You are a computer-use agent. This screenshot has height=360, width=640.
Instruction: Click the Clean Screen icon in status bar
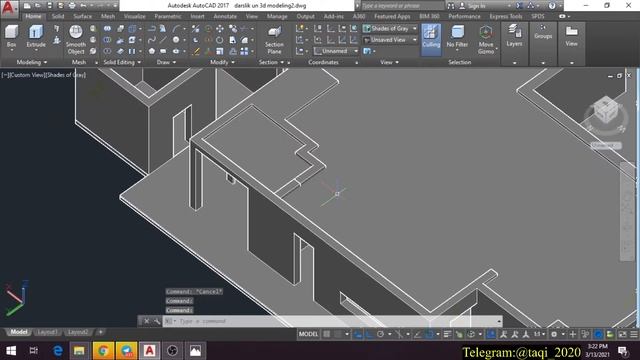tap(622, 334)
